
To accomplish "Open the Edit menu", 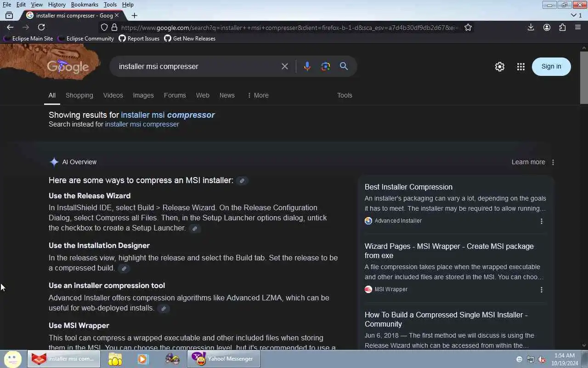I will [x=21, y=5].
